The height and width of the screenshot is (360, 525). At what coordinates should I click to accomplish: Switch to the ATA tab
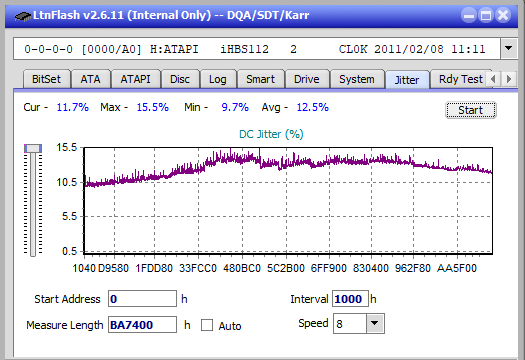point(90,79)
